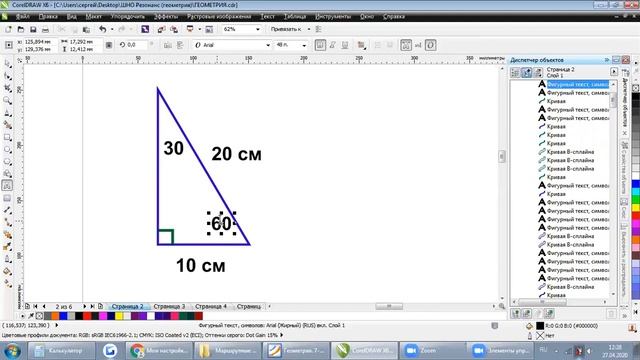Pick the red swatch in bottom palette
640x360 pixels.
pos(87,316)
